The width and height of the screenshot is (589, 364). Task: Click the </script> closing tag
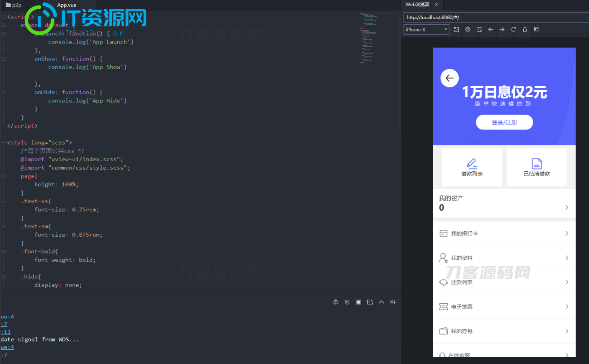[22, 126]
